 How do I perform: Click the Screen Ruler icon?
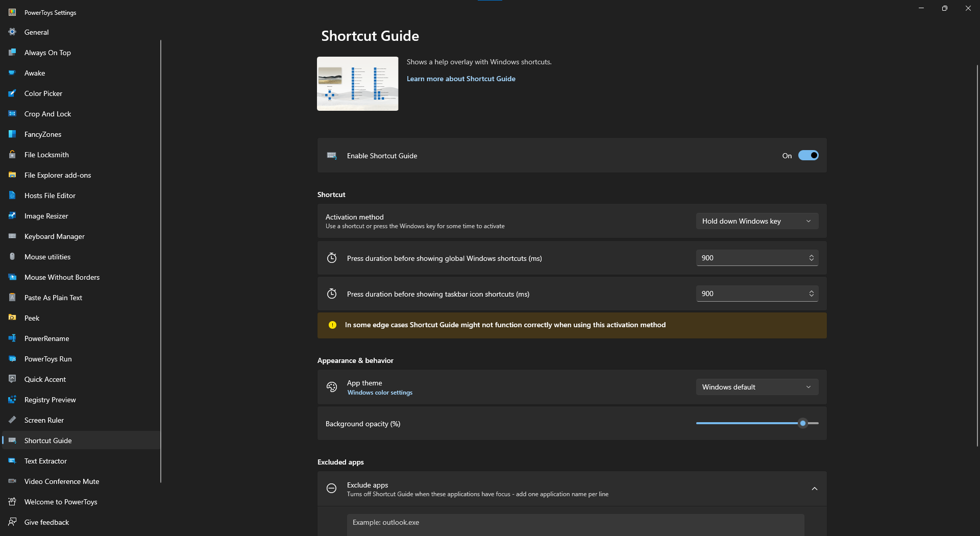coord(12,420)
